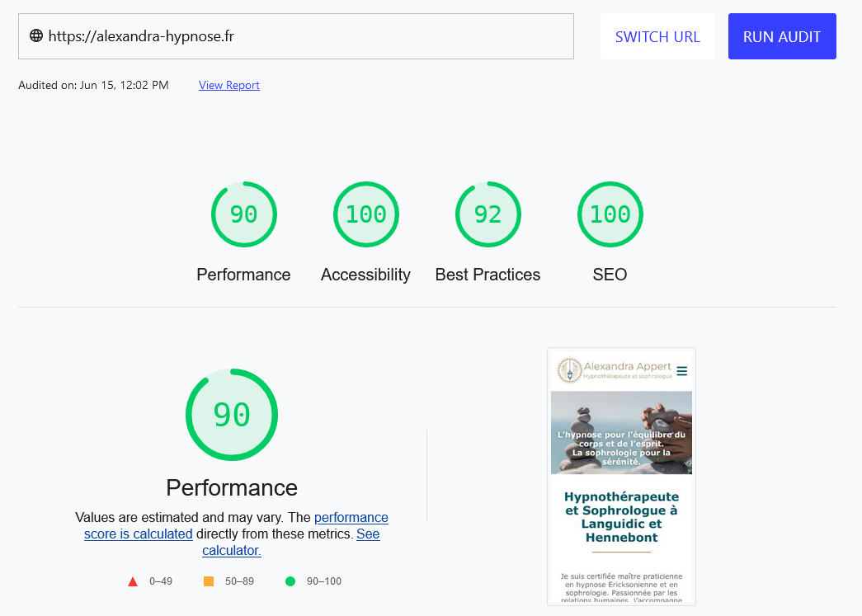Image resolution: width=862 pixels, height=616 pixels.
Task: Click the Alexandra Appert logo emblem in the preview
Action: [568, 370]
